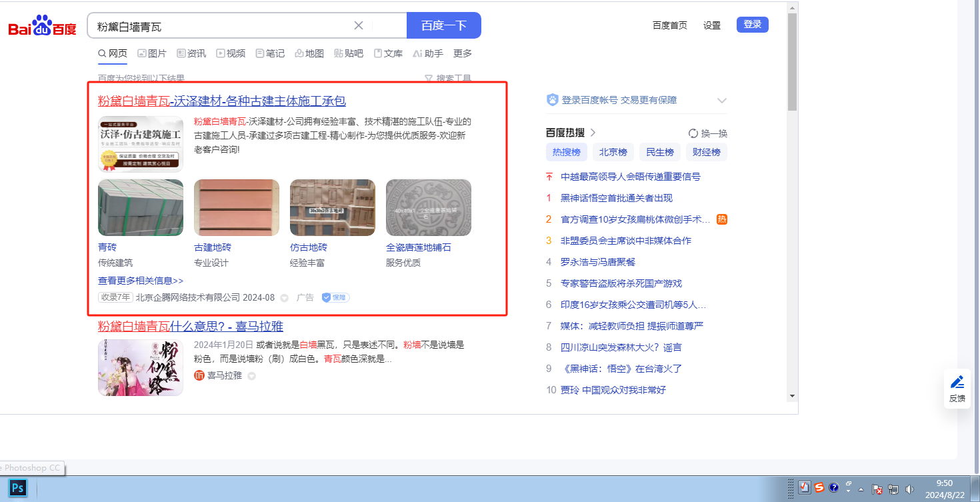Expand dropdown arrow beside the ad date
Image resolution: width=980 pixels, height=502 pixels.
click(x=284, y=298)
